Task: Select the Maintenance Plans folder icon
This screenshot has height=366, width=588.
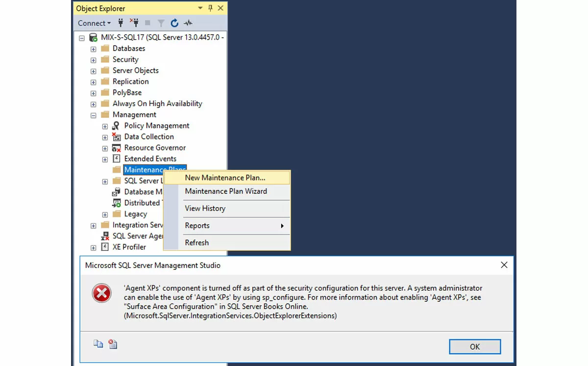Action: pos(116,170)
